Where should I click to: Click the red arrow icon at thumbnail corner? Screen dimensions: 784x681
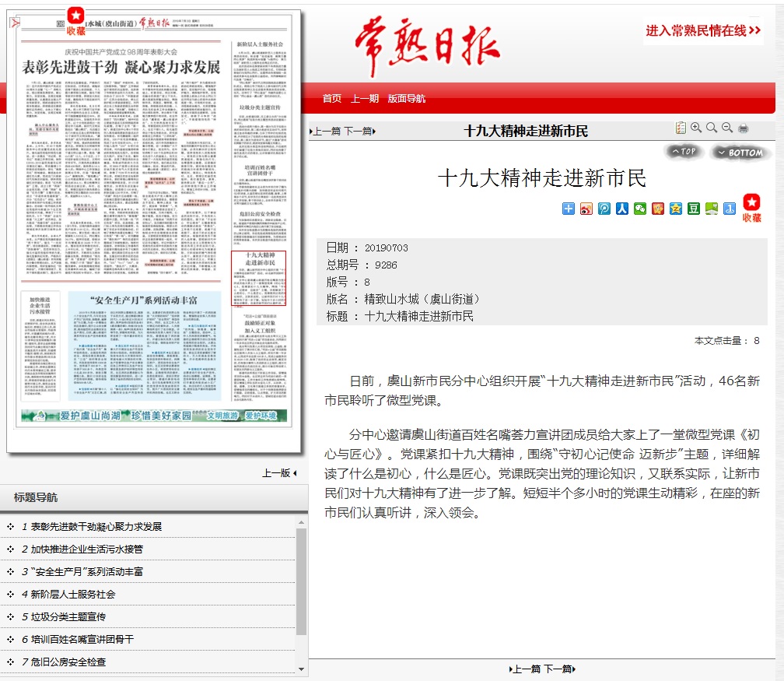pos(15,23)
